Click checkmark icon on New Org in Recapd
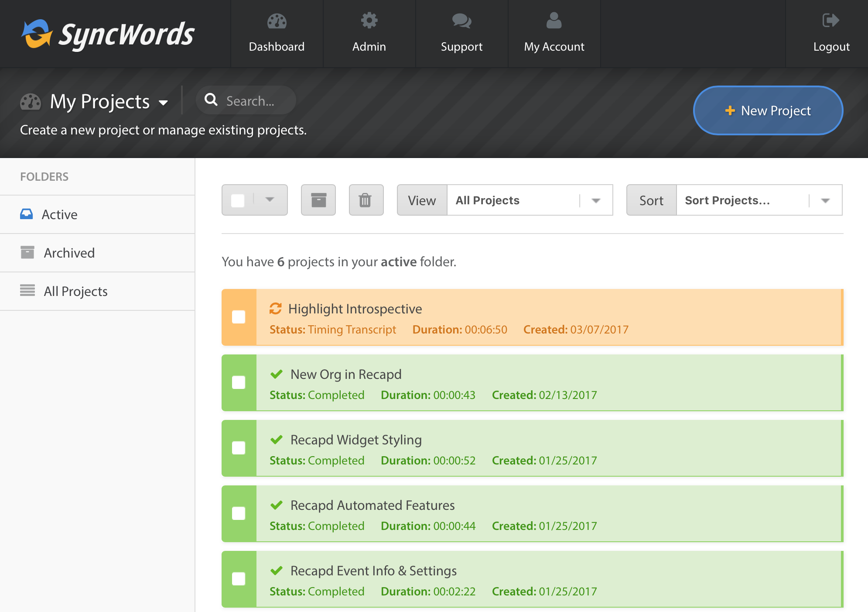The width and height of the screenshot is (868, 612). tap(277, 374)
